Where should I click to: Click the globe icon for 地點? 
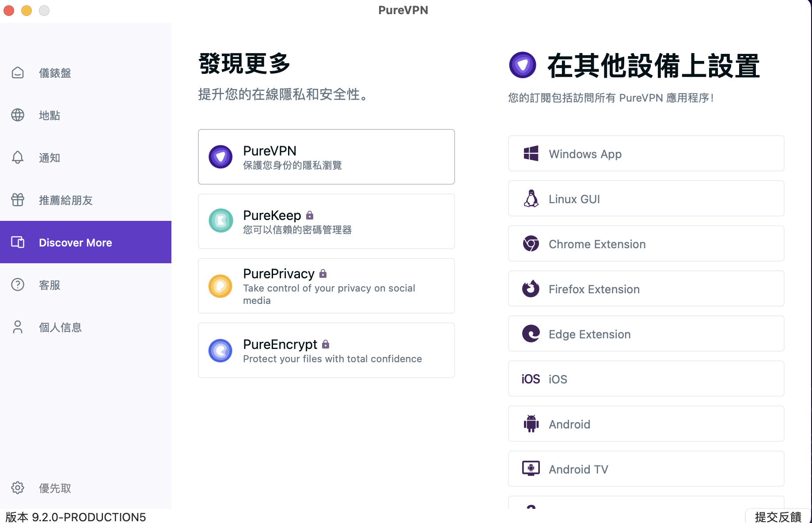pyautogui.click(x=18, y=115)
